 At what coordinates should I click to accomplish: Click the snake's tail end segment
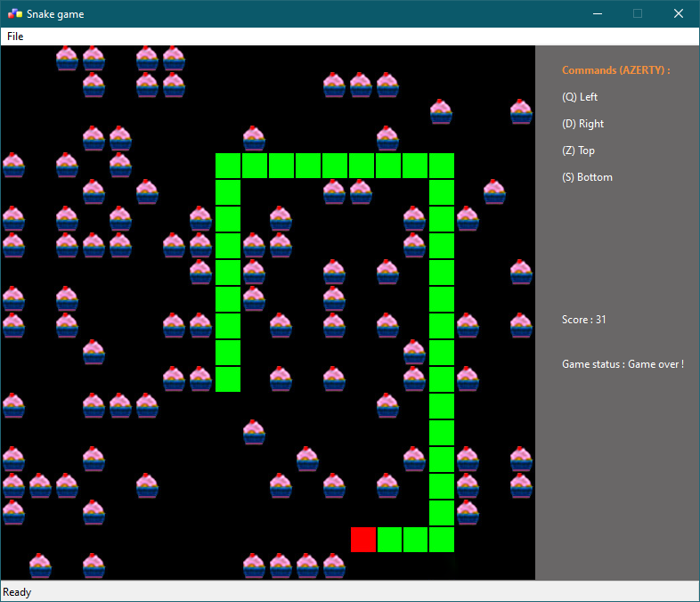(x=228, y=379)
